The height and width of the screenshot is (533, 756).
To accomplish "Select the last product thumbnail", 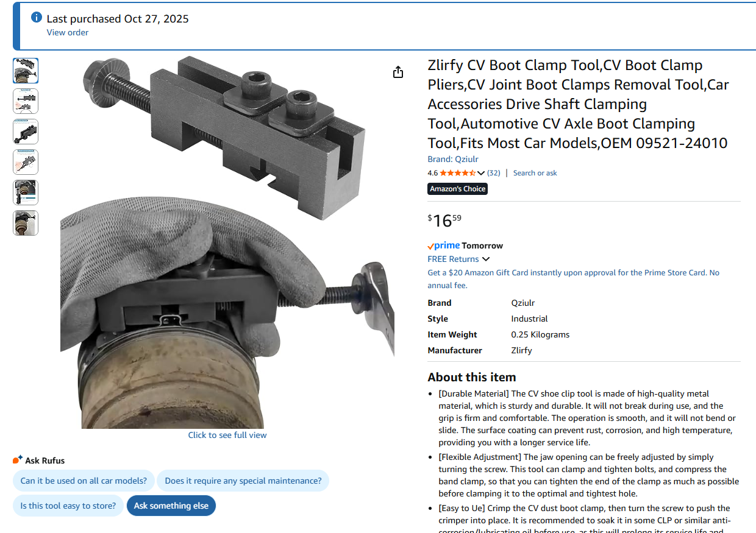I will point(26,223).
